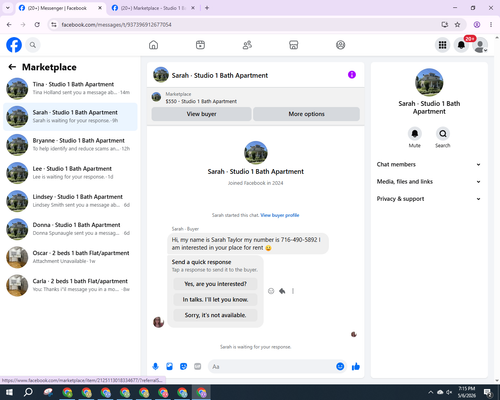Viewport: 500px width, 400px height.
Task: Open Carla - 2 beds 1 bath Flat/apartment chat
Action: (x=70, y=285)
